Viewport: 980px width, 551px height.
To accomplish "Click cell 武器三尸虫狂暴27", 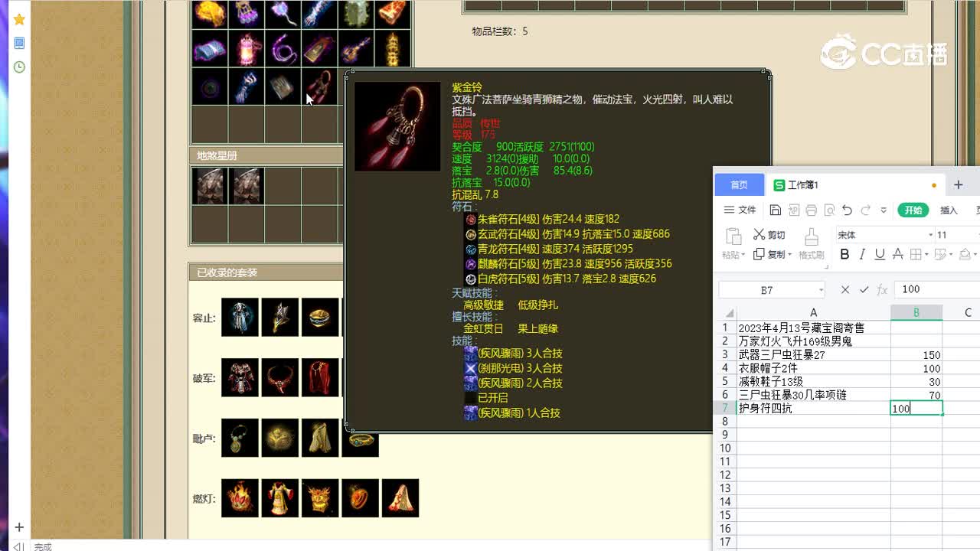I will (813, 355).
